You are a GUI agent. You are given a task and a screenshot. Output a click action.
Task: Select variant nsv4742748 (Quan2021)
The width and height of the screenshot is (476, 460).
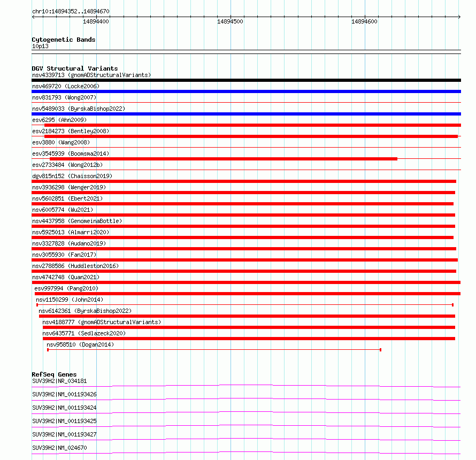[x=66, y=277]
